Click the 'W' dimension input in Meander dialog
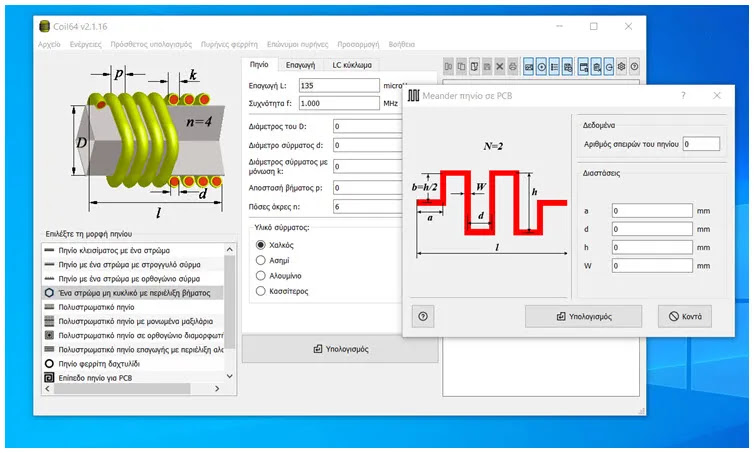The width and height of the screenshot is (754, 453). (652, 265)
